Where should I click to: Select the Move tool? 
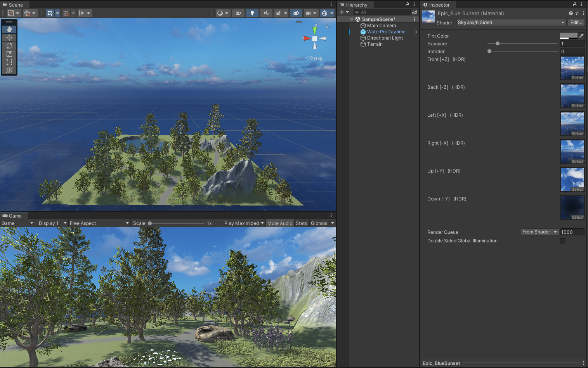[x=9, y=37]
